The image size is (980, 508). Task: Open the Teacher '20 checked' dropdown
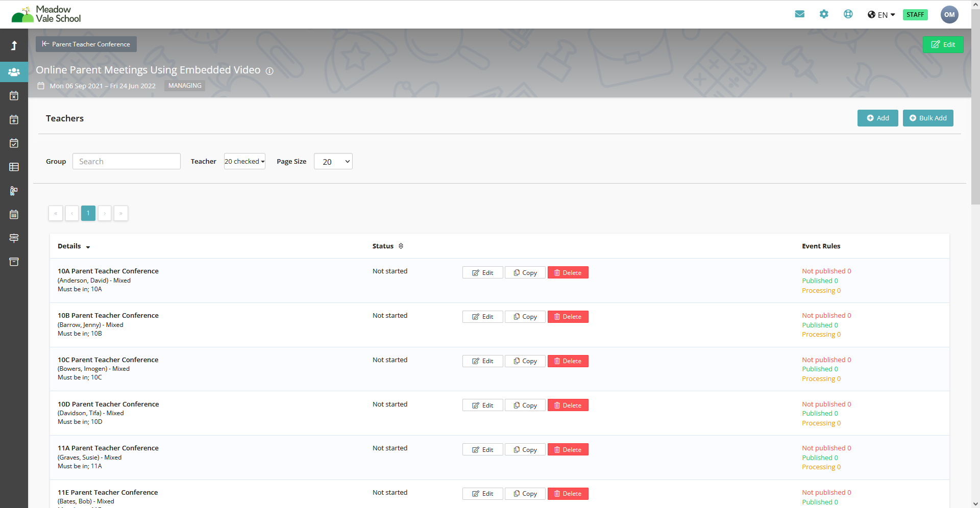pyautogui.click(x=244, y=161)
